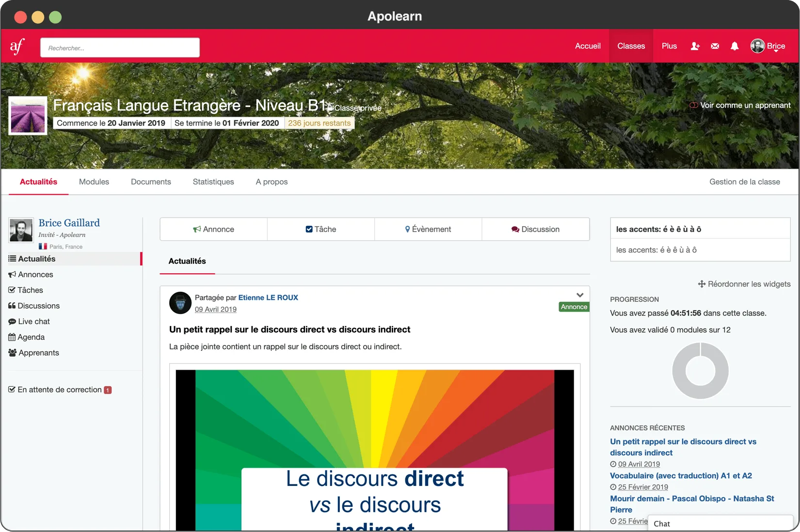This screenshot has height=532, width=800.
Task: Select the Actualités tab under the banner
Action: 38,182
